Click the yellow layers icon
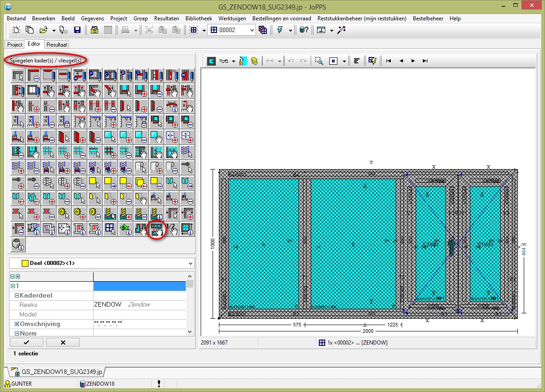Image resolution: width=545 pixels, height=392 pixels. pos(255,61)
